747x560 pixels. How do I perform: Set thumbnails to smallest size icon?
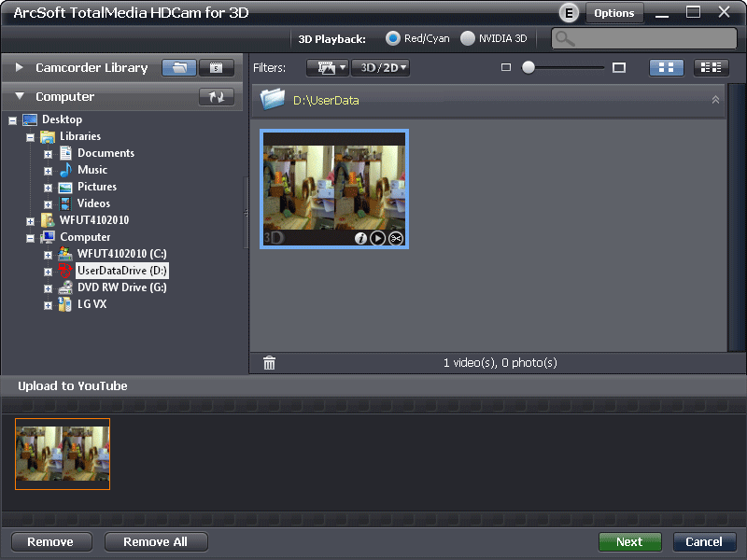point(506,67)
